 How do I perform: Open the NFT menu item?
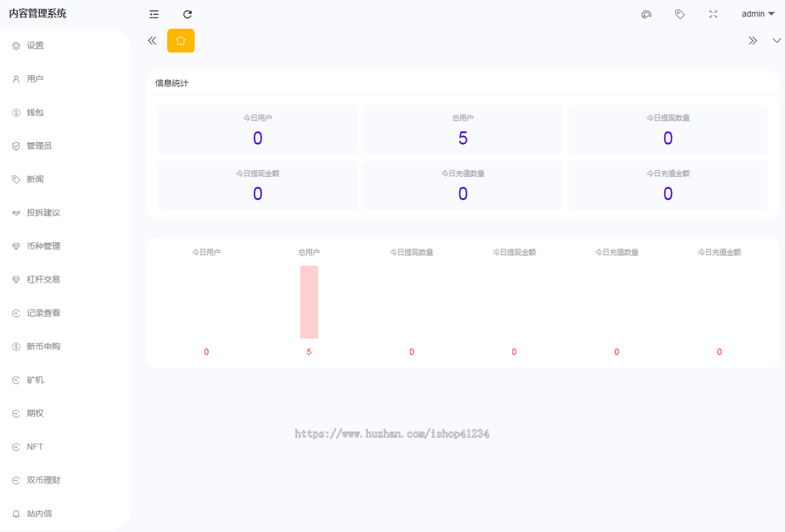[65, 447]
